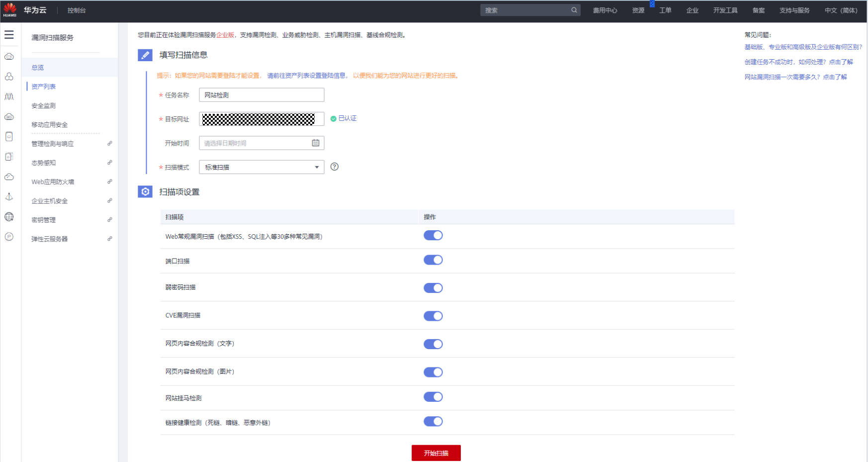
Task: Follow the 请前往资产列表设置登陆信息 link
Action: pyautogui.click(x=306, y=76)
